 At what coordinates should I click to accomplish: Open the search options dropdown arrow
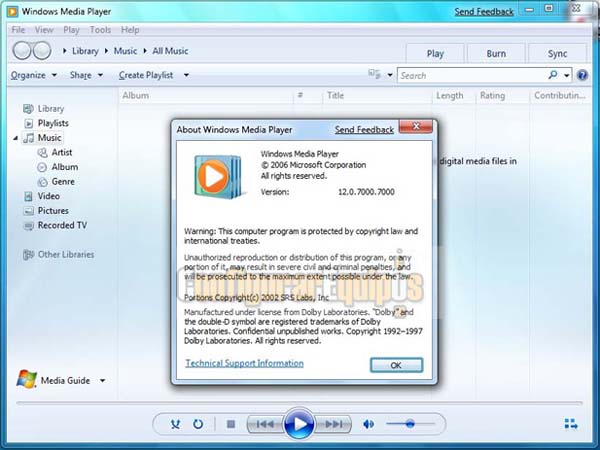(x=567, y=75)
